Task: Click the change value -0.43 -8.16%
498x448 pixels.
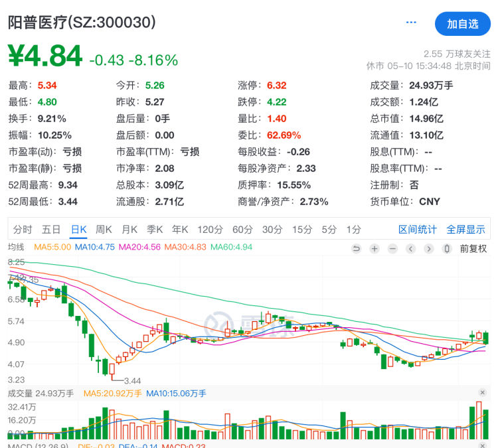Action: point(133,60)
